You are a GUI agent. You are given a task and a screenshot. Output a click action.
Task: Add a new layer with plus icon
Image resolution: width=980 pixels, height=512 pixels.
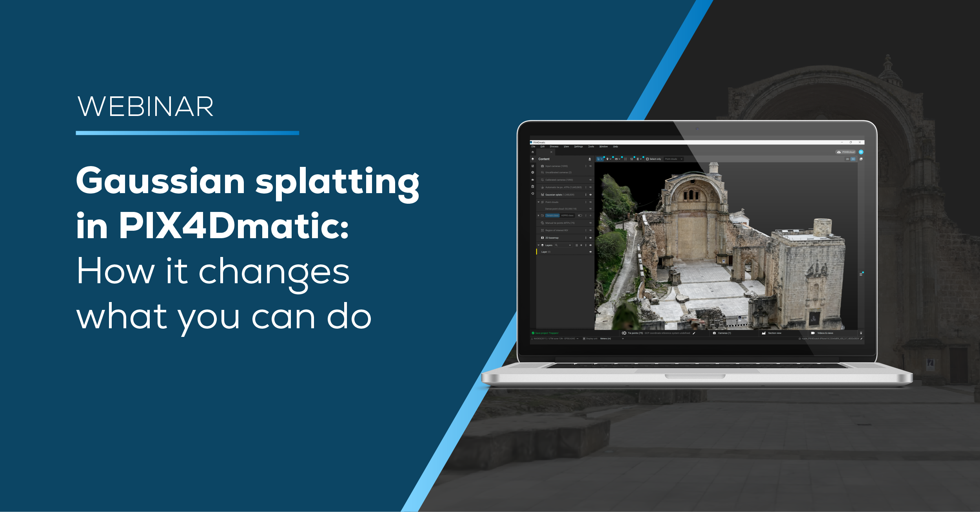(581, 245)
